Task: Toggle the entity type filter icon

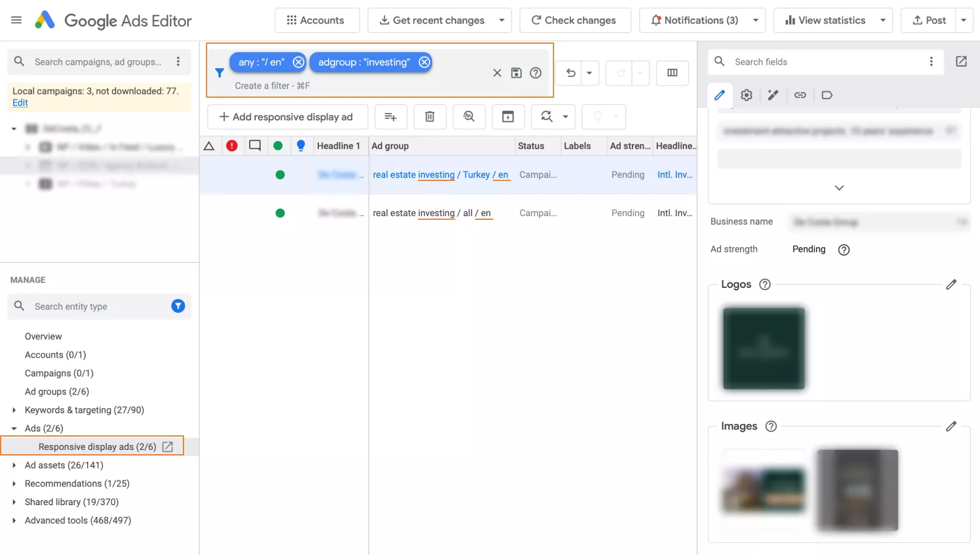Action: point(178,306)
